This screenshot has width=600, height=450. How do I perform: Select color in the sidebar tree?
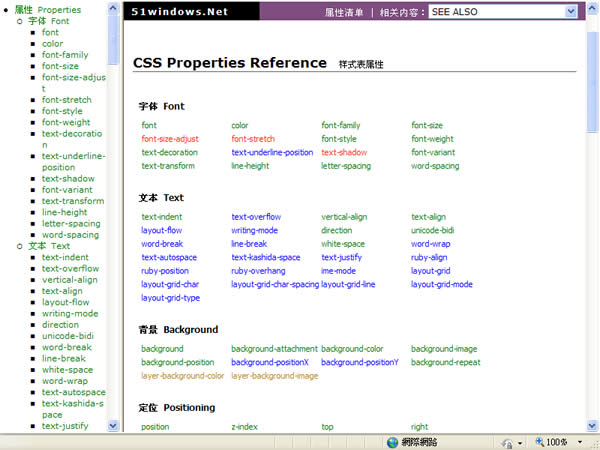click(52, 44)
